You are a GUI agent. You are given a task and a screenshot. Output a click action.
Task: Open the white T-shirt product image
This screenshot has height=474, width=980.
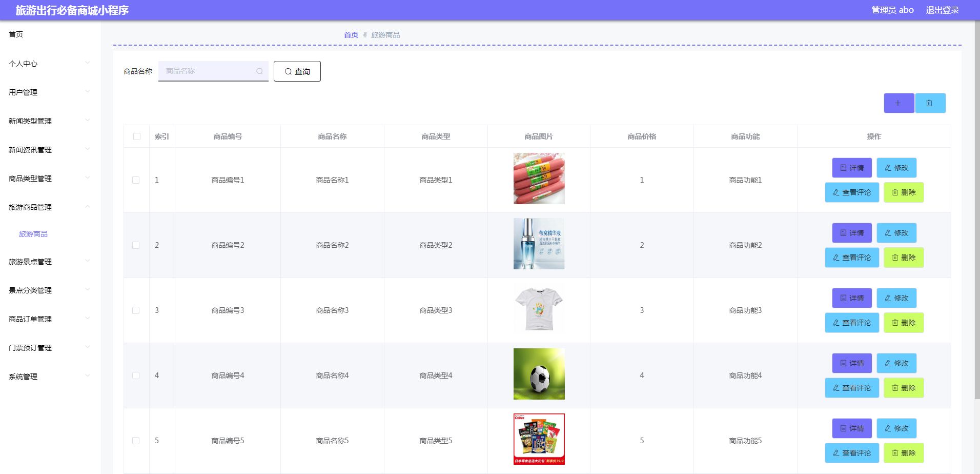pyautogui.click(x=539, y=309)
